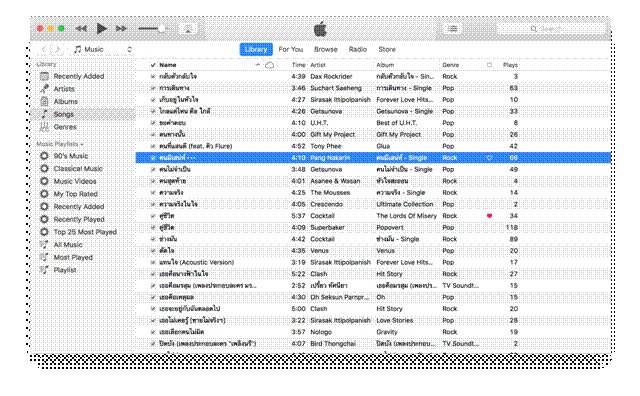Open the playlist named Playlist
The height and width of the screenshot is (396, 640).
65,270
